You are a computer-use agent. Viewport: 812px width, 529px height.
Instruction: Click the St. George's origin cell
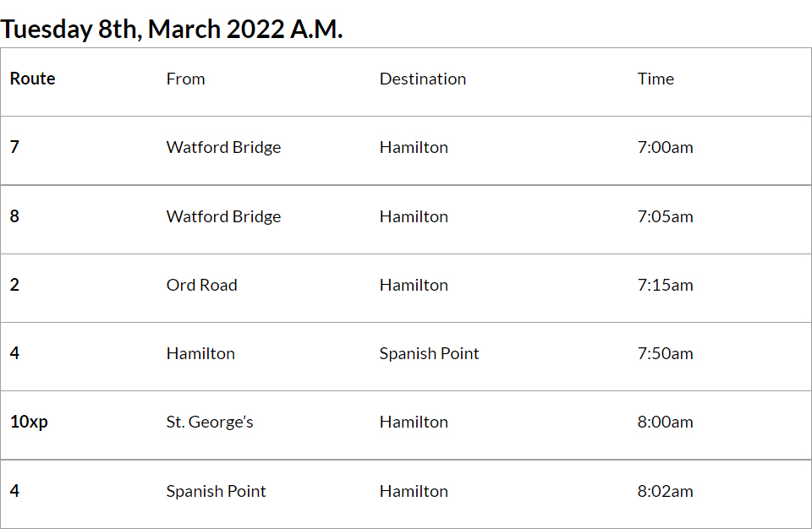coord(210,422)
